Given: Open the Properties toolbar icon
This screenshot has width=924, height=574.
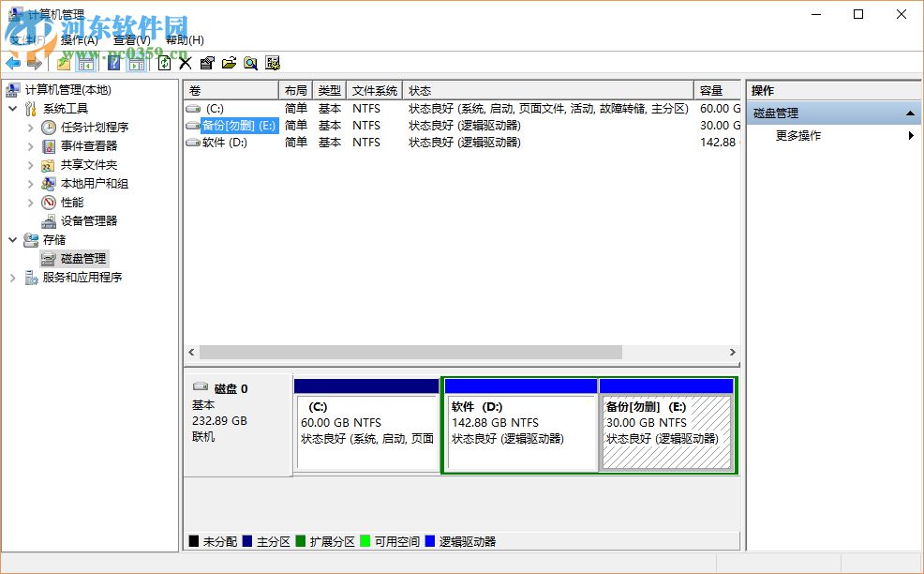Looking at the screenshot, I should tap(208, 63).
